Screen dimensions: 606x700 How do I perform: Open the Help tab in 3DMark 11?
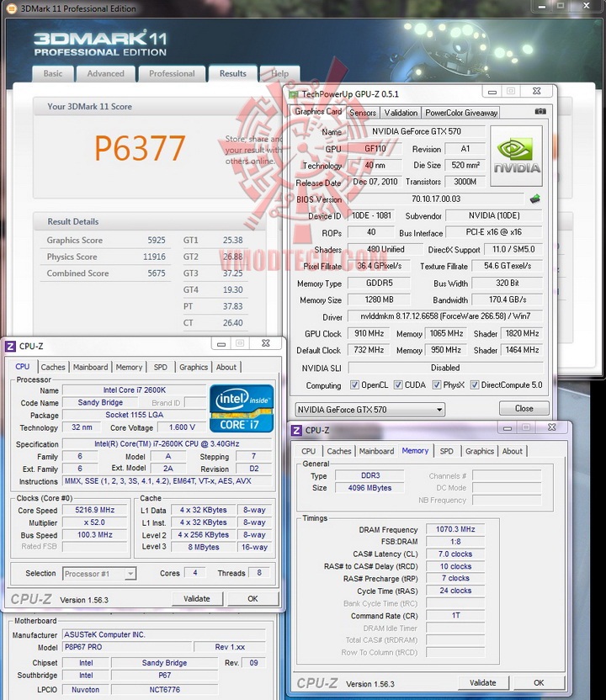(x=280, y=74)
